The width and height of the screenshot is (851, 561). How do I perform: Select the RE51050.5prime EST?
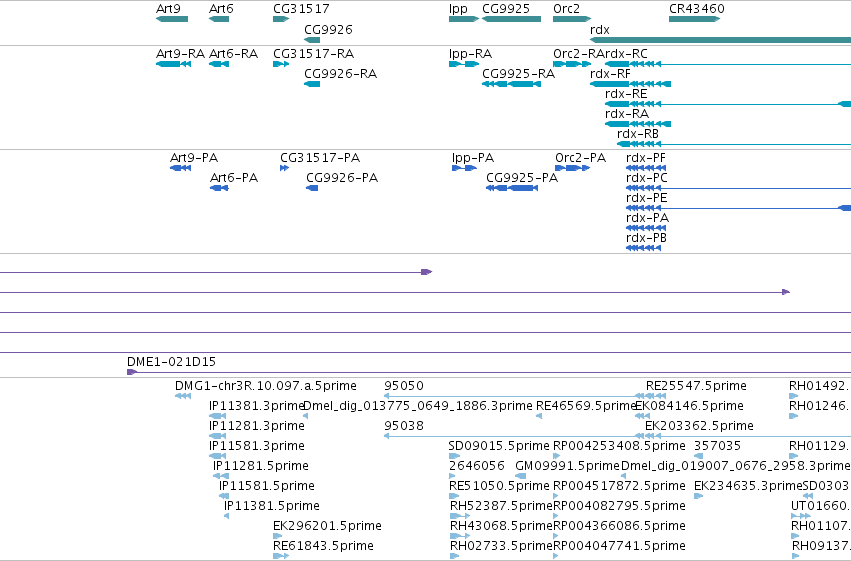454,496
